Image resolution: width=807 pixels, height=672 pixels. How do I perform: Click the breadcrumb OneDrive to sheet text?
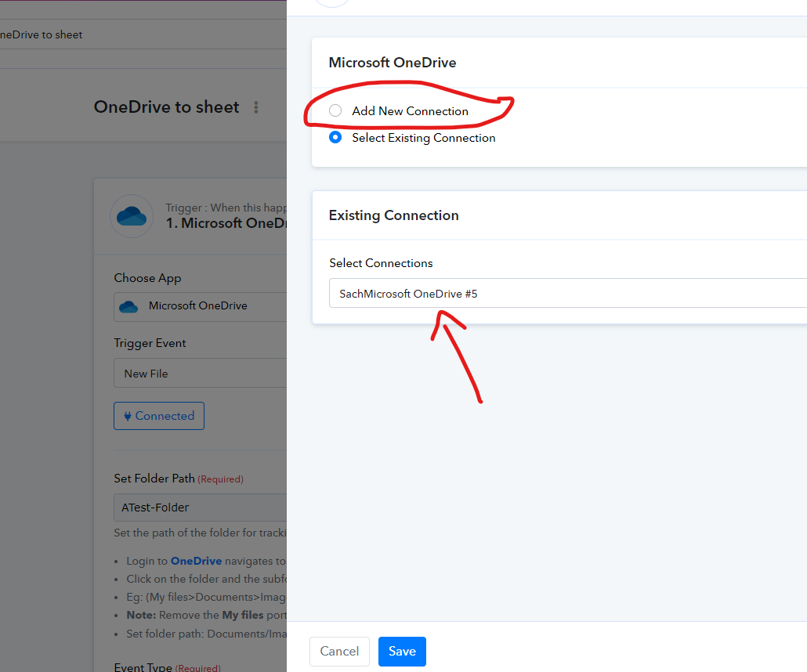[x=42, y=34]
